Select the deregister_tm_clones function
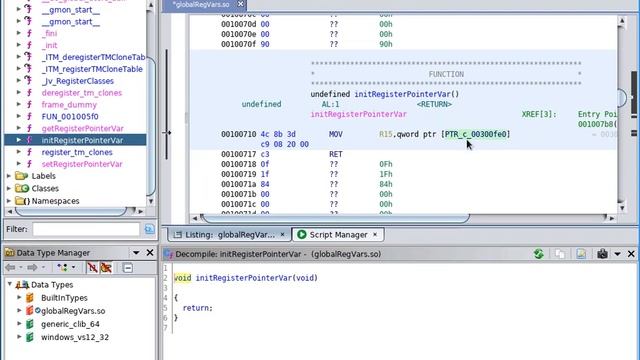 tap(82, 93)
